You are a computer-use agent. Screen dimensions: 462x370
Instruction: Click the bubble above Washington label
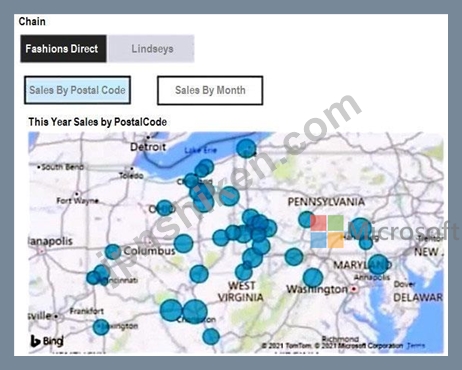[x=313, y=278]
